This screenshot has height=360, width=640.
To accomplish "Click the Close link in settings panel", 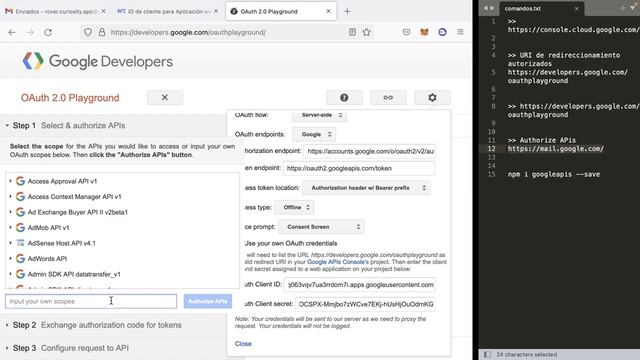I will click(x=243, y=344).
